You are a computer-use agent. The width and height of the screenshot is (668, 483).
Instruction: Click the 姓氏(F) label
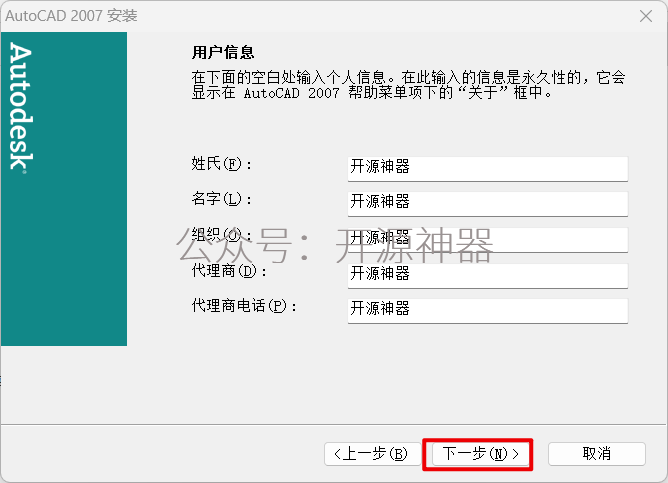coord(222,164)
